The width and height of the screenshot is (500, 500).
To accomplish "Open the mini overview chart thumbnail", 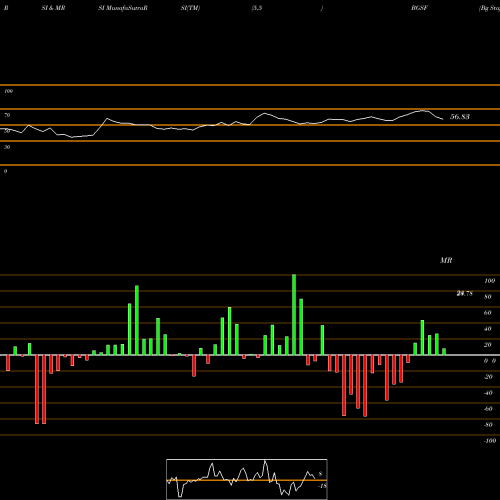I will coord(247,479).
